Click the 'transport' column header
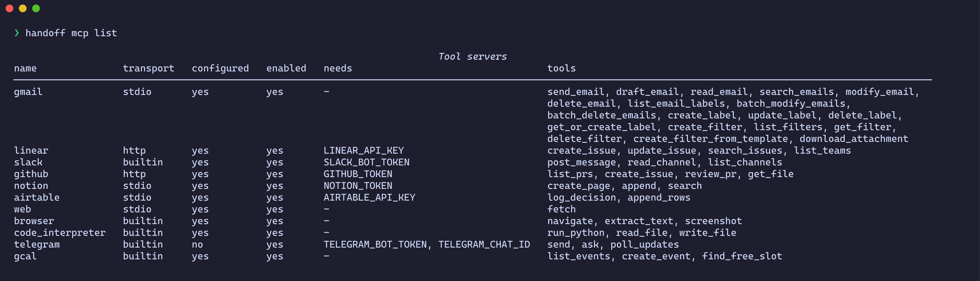 point(148,69)
